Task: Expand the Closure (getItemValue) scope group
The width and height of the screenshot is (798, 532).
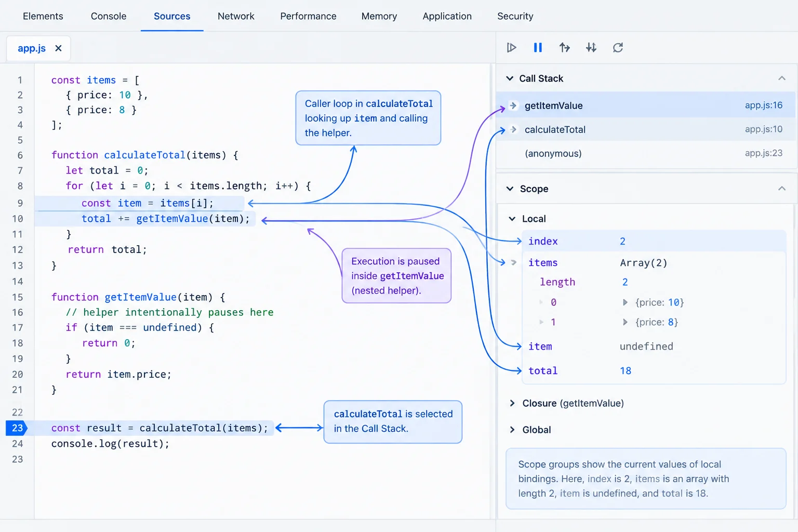Action: (x=512, y=403)
